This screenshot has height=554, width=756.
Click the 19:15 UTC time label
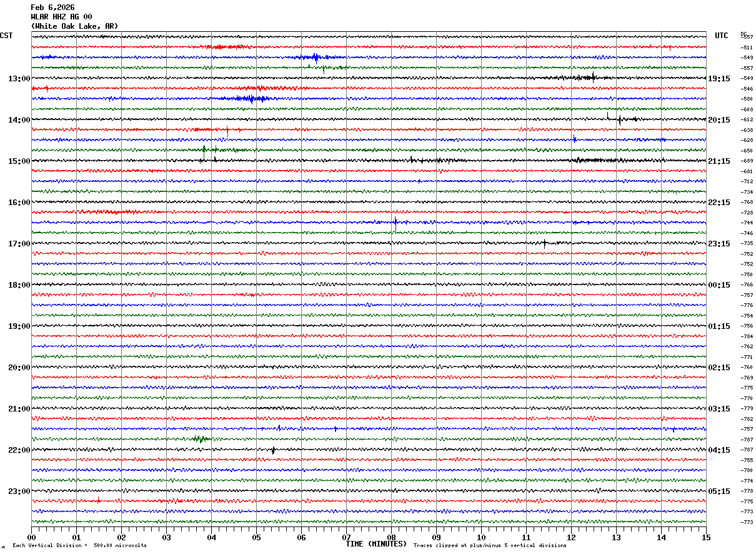coord(719,79)
